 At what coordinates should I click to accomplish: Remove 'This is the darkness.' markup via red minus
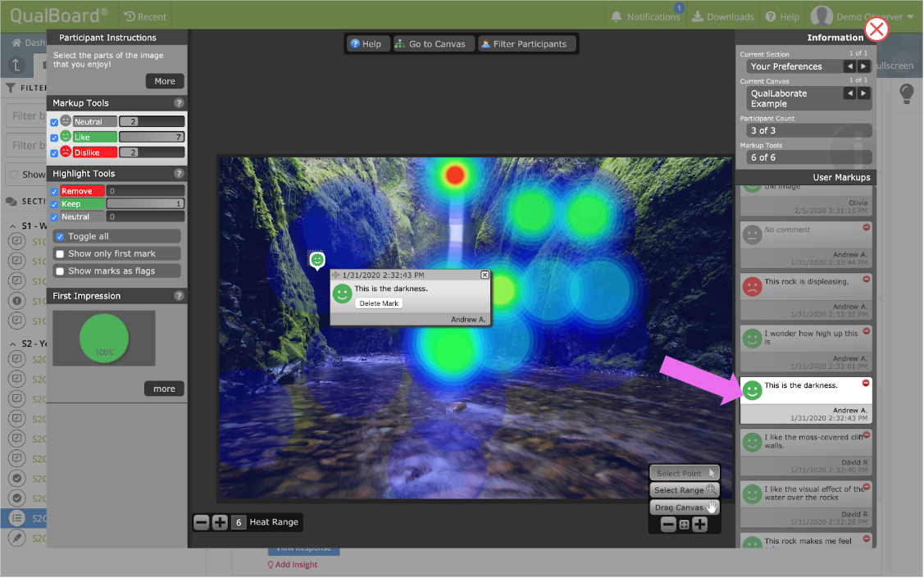pos(866,383)
